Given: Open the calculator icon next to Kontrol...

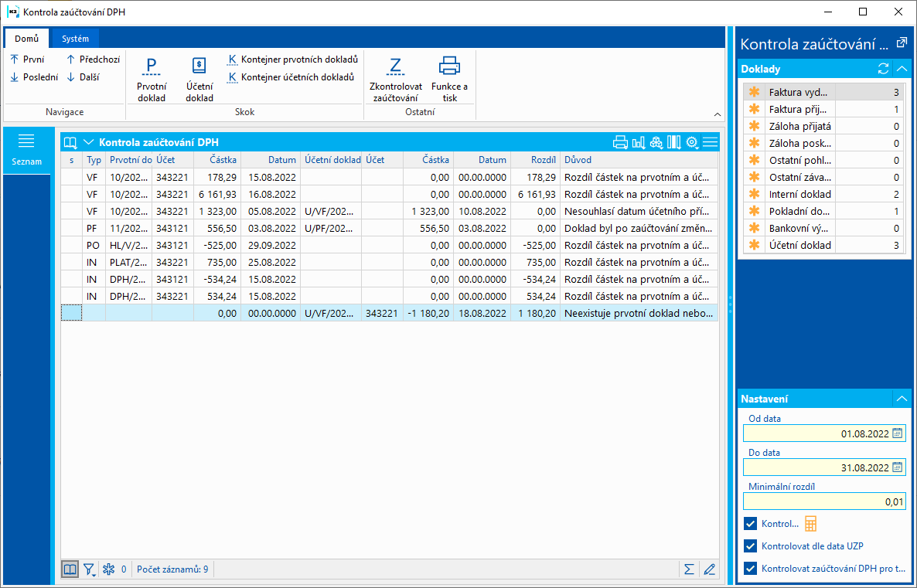Looking at the screenshot, I should pyautogui.click(x=811, y=524).
